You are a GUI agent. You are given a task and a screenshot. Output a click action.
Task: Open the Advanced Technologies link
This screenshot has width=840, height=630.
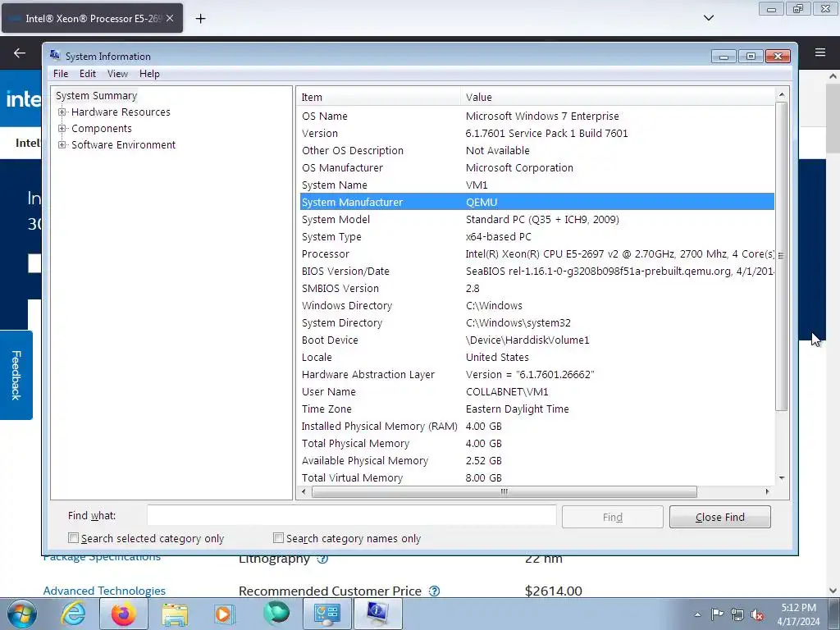104,591
